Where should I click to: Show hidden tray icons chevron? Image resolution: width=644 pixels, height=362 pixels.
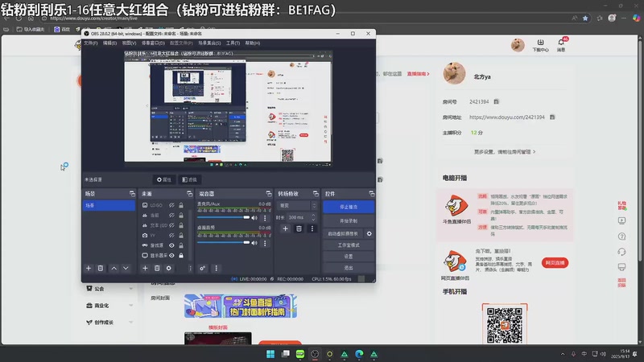(562, 354)
